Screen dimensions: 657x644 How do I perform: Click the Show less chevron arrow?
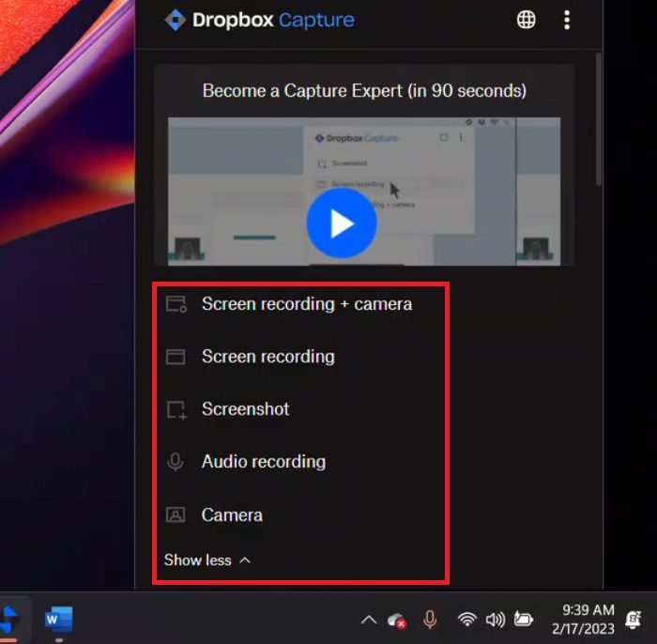(x=245, y=560)
